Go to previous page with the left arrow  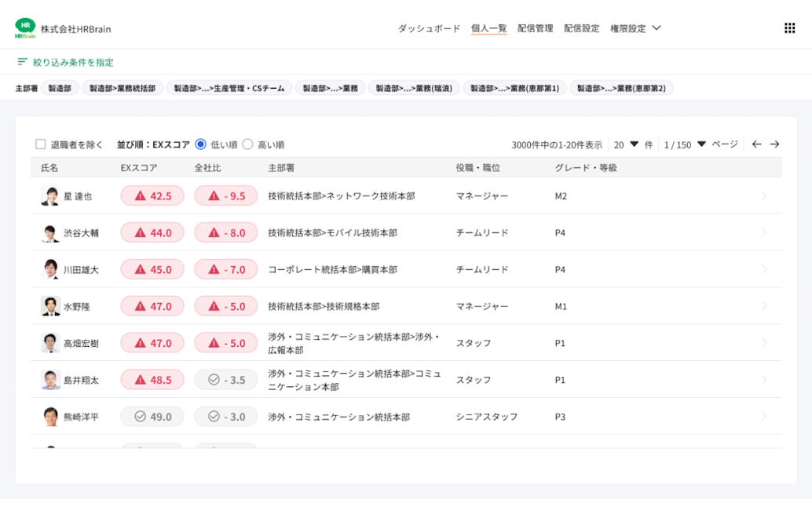(758, 144)
